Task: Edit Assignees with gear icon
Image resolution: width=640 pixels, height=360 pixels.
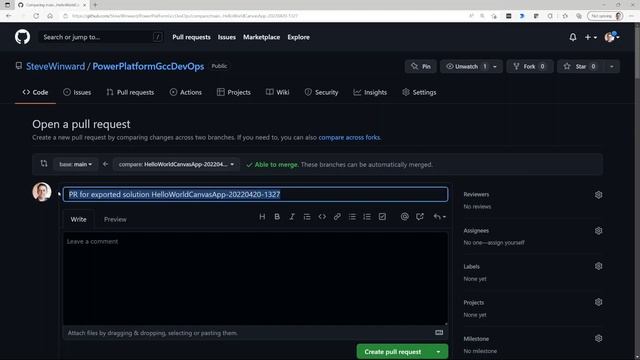Action: [598, 231]
